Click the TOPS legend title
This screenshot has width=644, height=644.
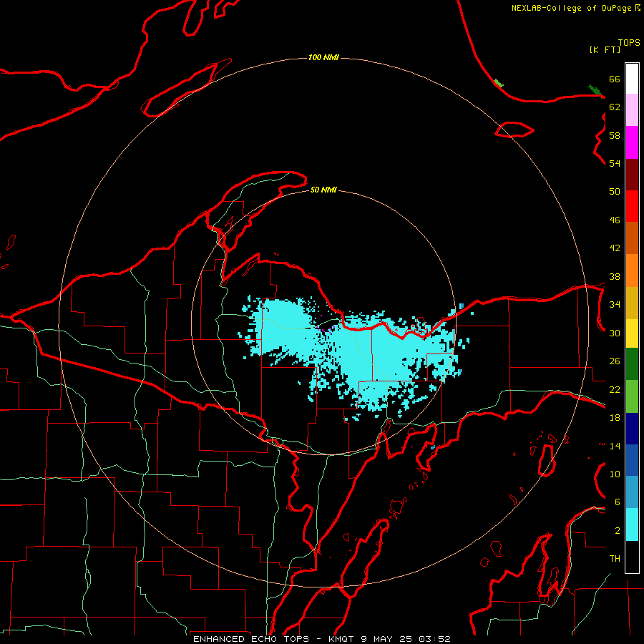(629, 43)
